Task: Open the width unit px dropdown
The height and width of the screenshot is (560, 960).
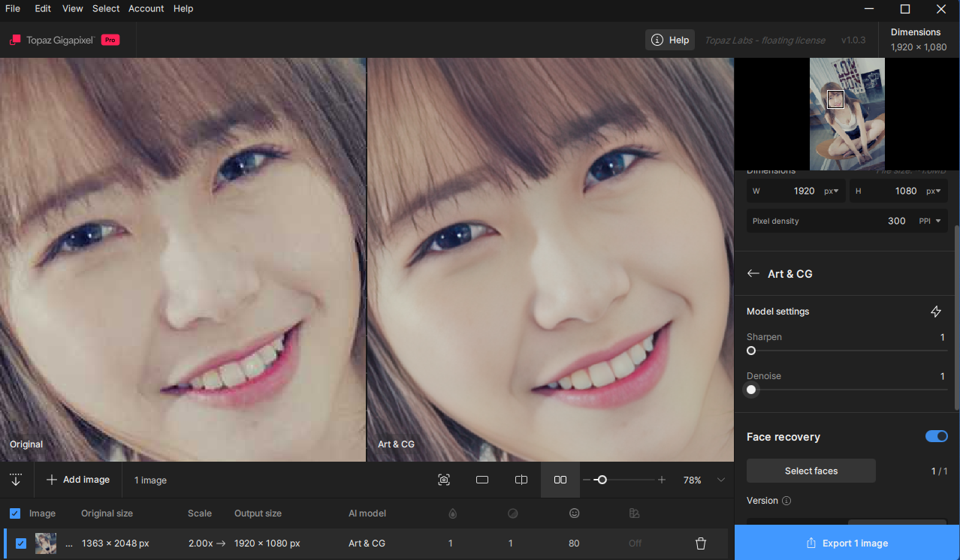Action: tap(832, 191)
